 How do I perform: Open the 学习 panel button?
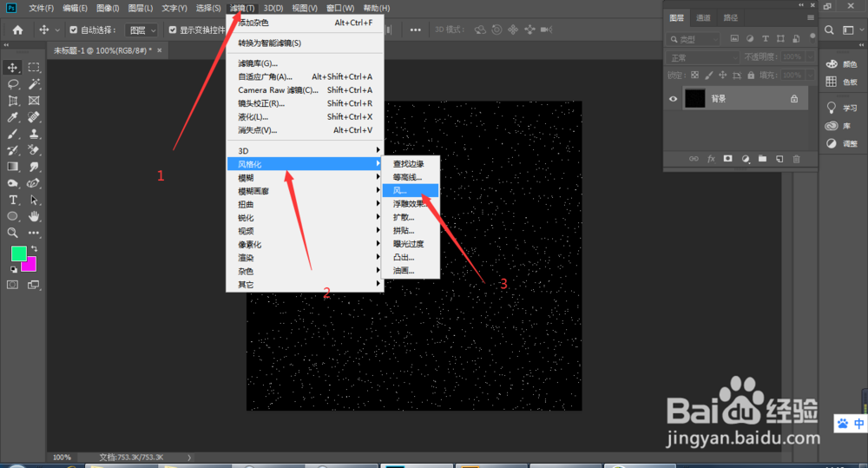[842, 108]
